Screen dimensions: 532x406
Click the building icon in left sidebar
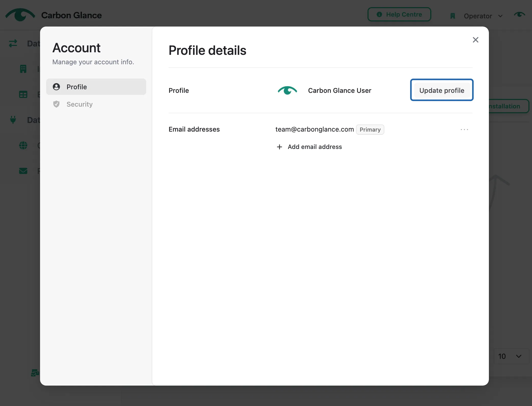(23, 69)
